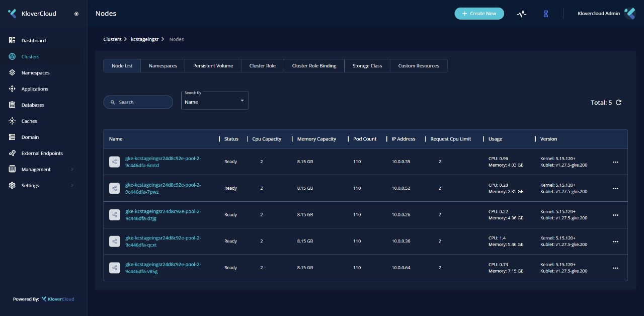Image resolution: width=644 pixels, height=316 pixels.
Task: Click the Dashboard sidebar icon
Action: click(12, 40)
